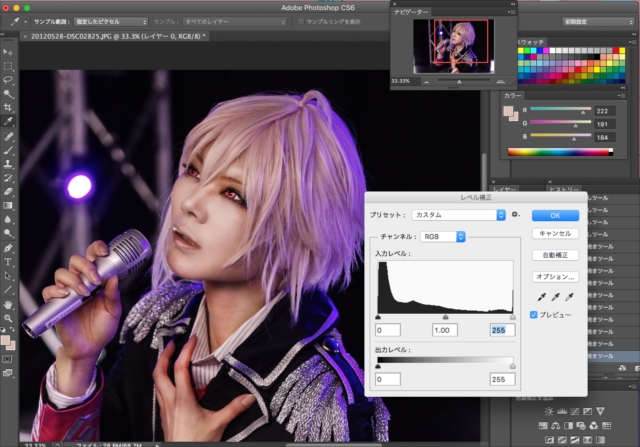Click the input white level field 255
Screen dimensions: 640x447
click(x=502, y=330)
